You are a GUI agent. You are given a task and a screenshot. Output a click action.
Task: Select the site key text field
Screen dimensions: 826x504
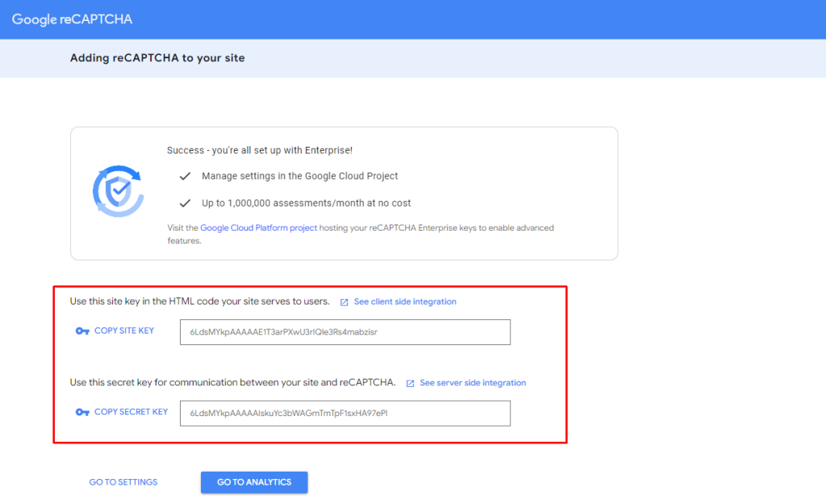[344, 332]
